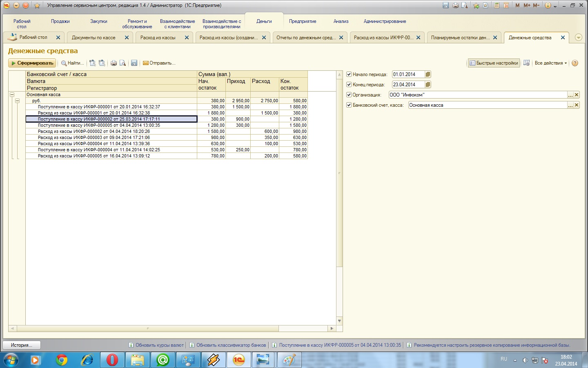The image size is (588, 368).
Task: Click the save diskette icon in report toolbar
Action: pos(134,63)
